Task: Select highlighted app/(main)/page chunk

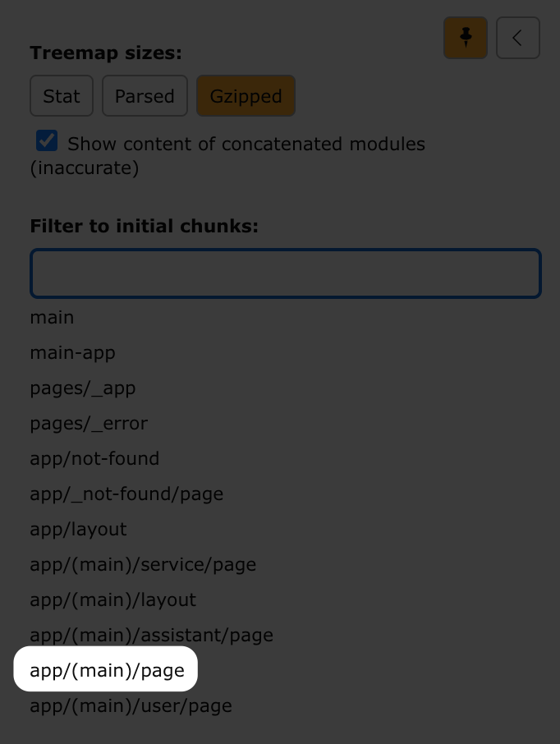Action: (x=107, y=670)
